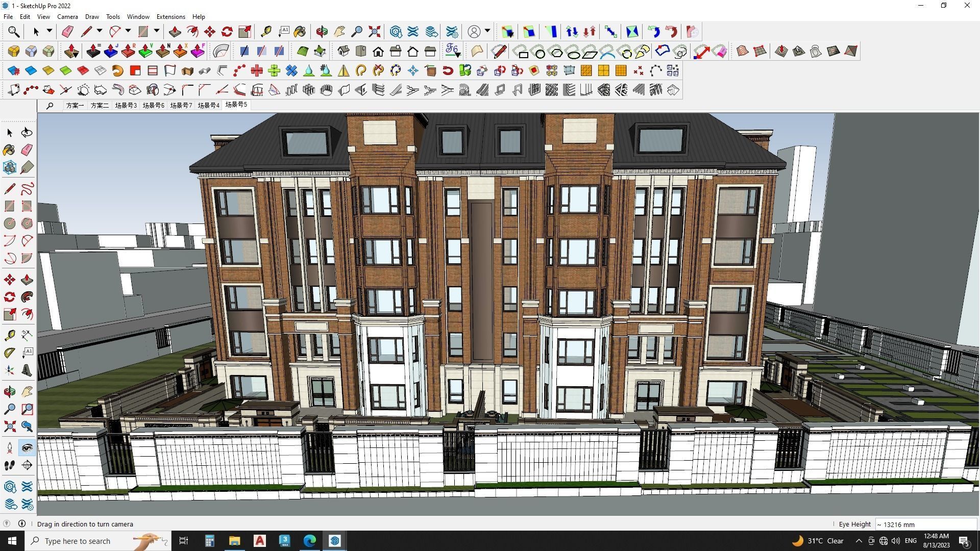The image size is (980, 551).
Task: Open Microsoft Edge from the taskbar
Action: click(310, 541)
